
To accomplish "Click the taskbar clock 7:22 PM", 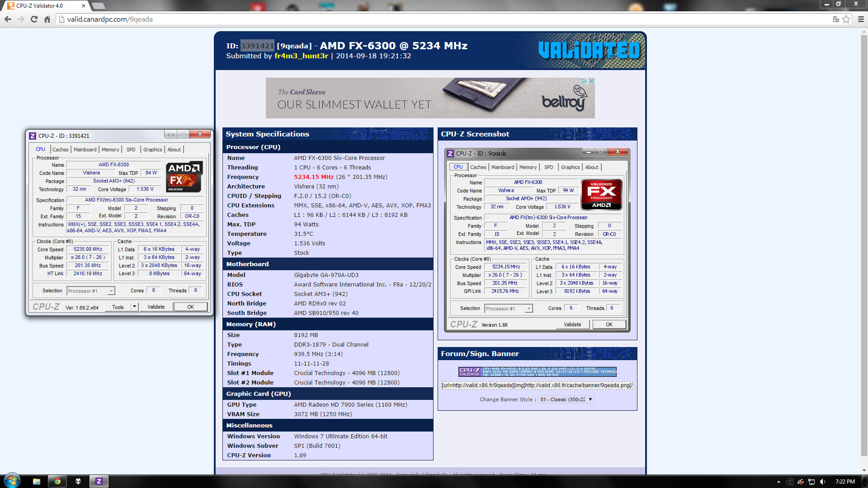I will pos(845,482).
